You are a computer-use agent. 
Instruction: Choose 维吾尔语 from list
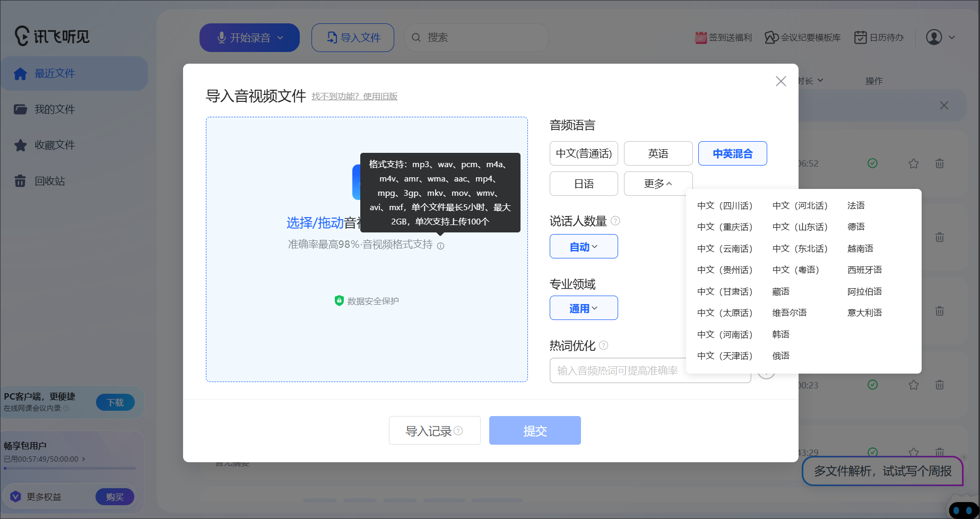pos(790,313)
